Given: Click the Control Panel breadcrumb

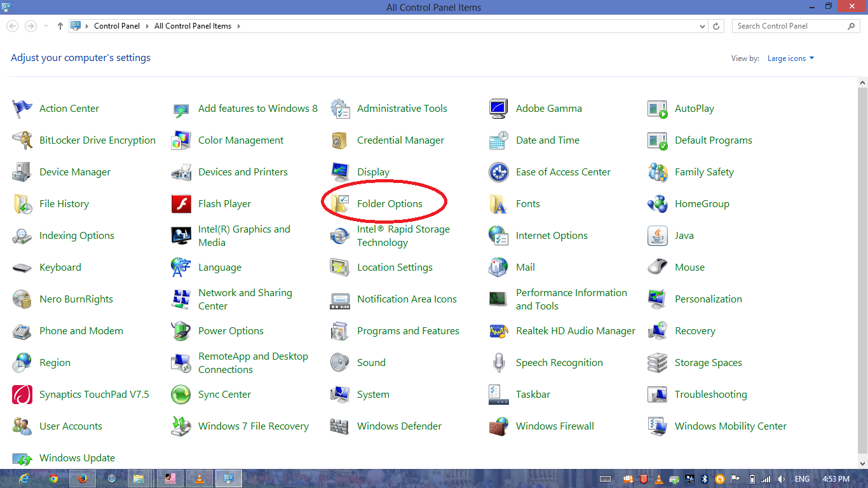Looking at the screenshot, I should [117, 25].
